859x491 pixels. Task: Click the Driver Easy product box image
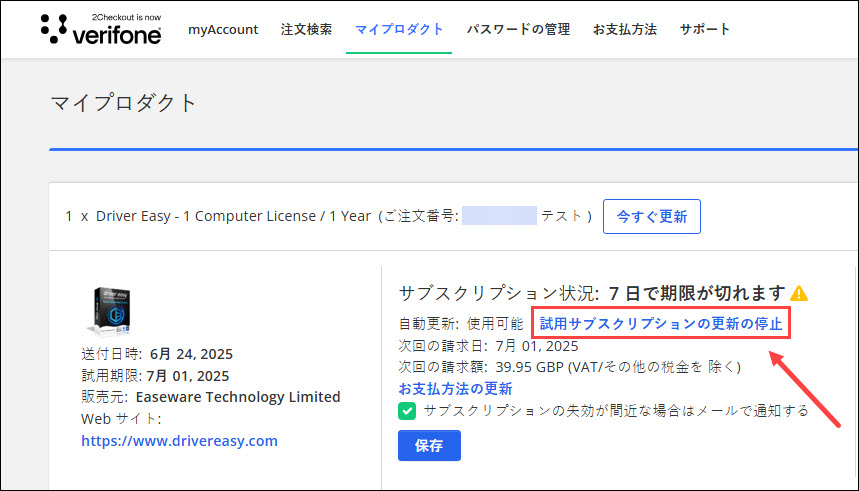click(109, 311)
